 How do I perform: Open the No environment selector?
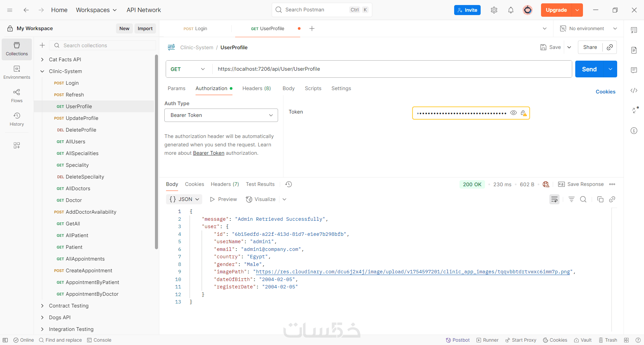point(589,28)
